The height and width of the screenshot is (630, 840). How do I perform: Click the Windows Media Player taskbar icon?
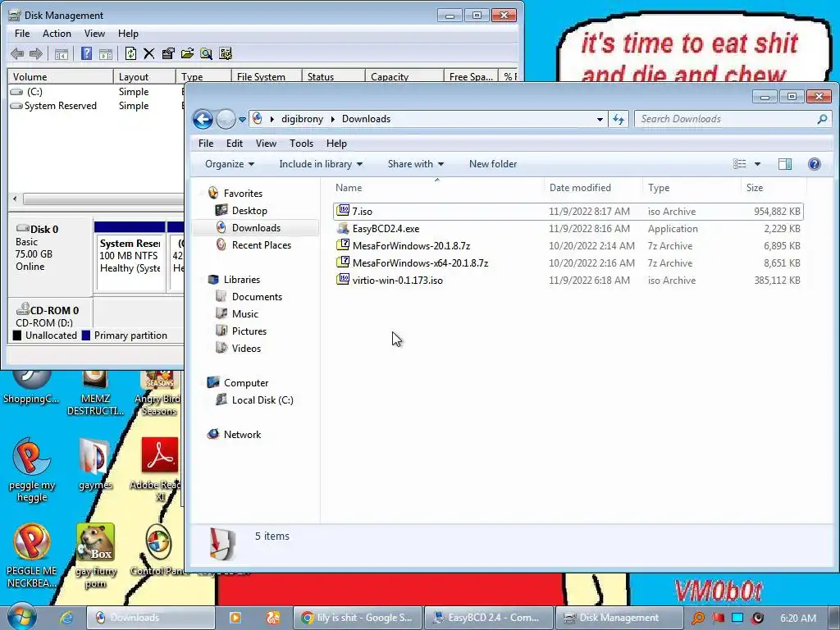click(x=235, y=618)
